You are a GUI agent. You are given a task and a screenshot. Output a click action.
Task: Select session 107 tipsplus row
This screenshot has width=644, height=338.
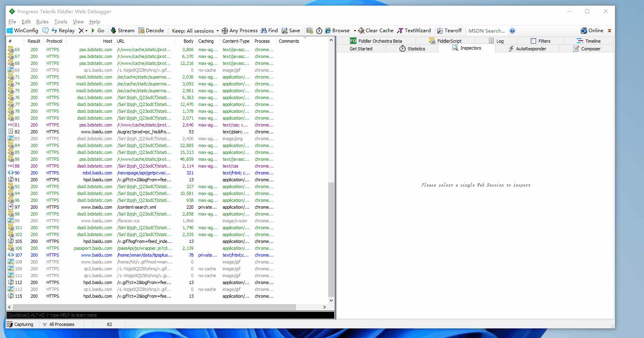[x=167, y=255]
